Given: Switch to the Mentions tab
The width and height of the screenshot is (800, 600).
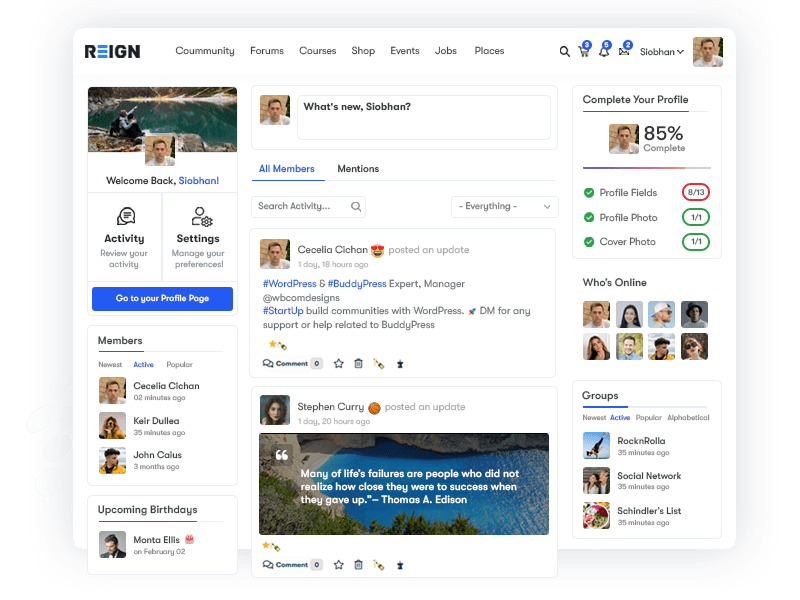Looking at the screenshot, I should coord(358,169).
